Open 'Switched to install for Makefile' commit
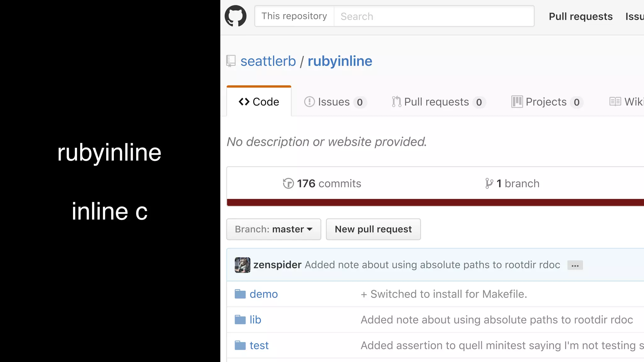This screenshot has width=644, height=362. tap(444, 294)
